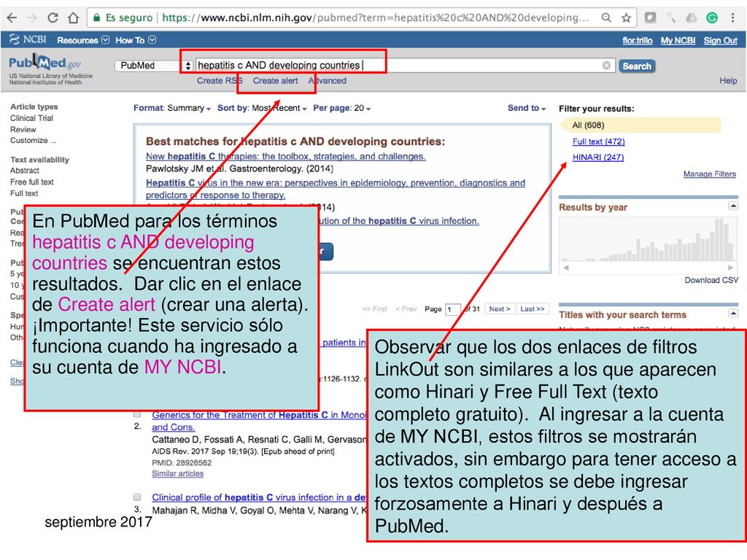Select All (608) results filter

[588, 125]
